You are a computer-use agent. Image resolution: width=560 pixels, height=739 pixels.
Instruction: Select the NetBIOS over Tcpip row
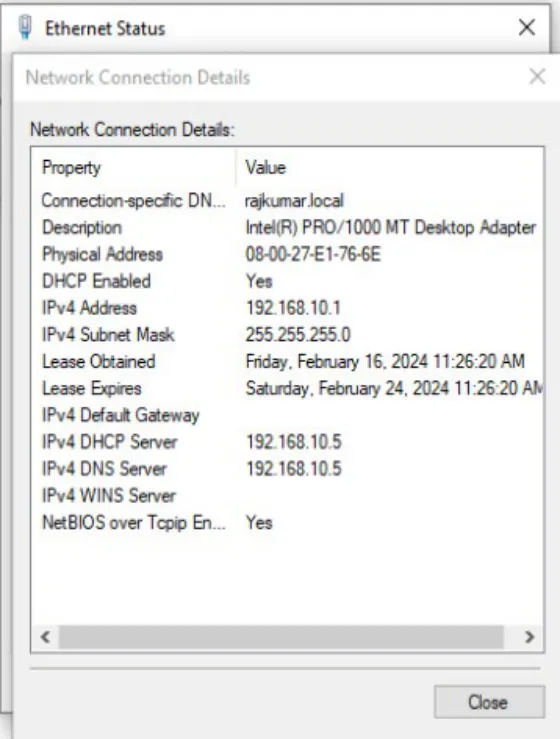click(x=287, y=523)
